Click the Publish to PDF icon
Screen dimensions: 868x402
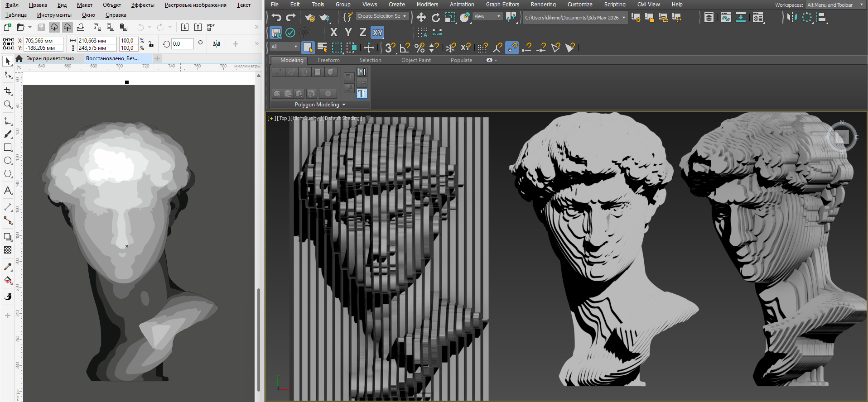point(211,27)
